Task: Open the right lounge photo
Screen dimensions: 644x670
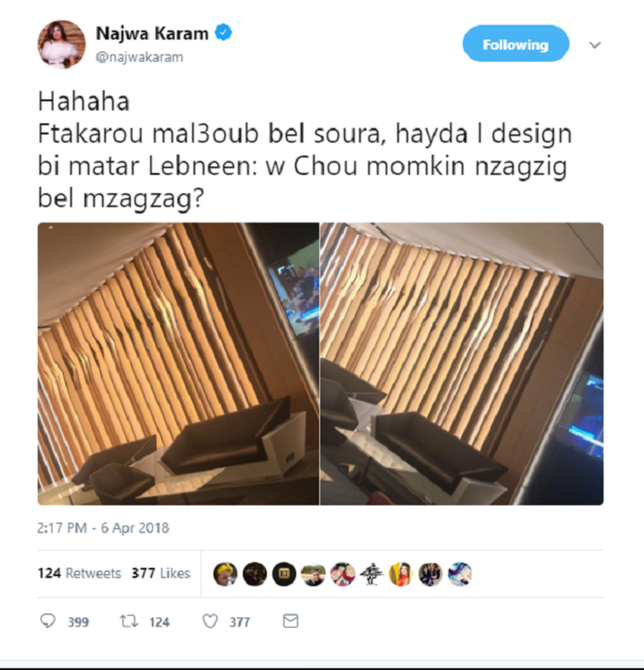Action: 462,364
